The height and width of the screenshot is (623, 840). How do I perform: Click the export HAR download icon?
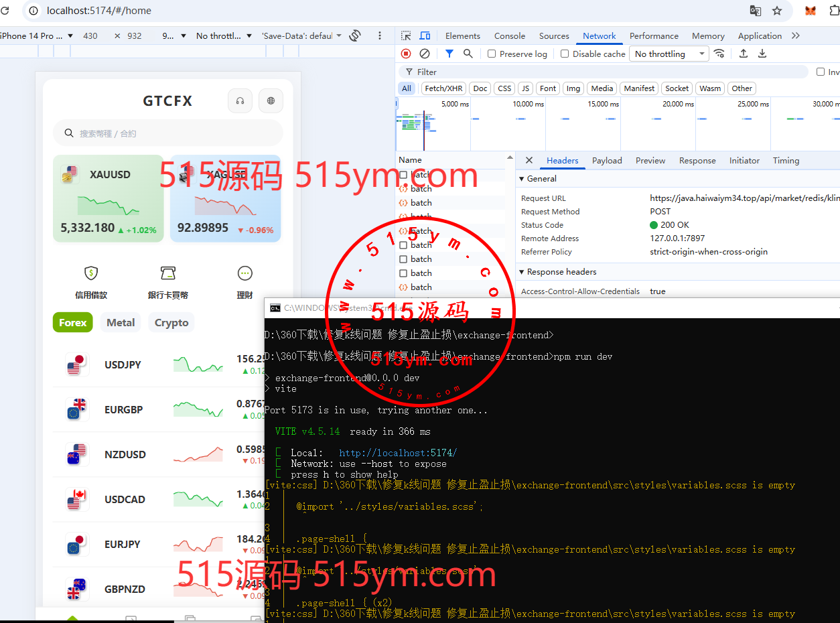coord(762,54)
